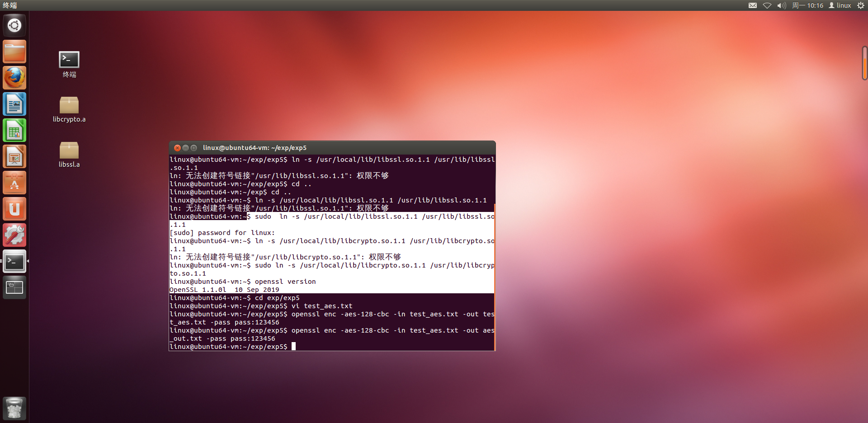The height and width of the screenshot is (423, 868).
Task: Open the Workspace Switcher
Action: (14, 287)
